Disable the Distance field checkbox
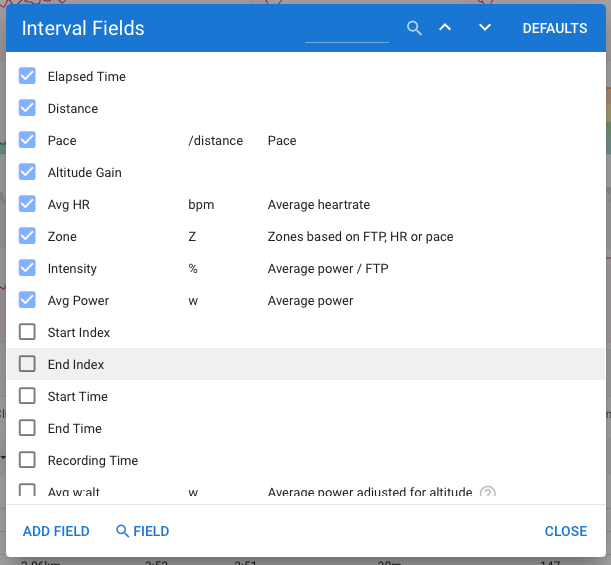Image resolution: width=611 pixels, height=565 pixels. [27, 108]
